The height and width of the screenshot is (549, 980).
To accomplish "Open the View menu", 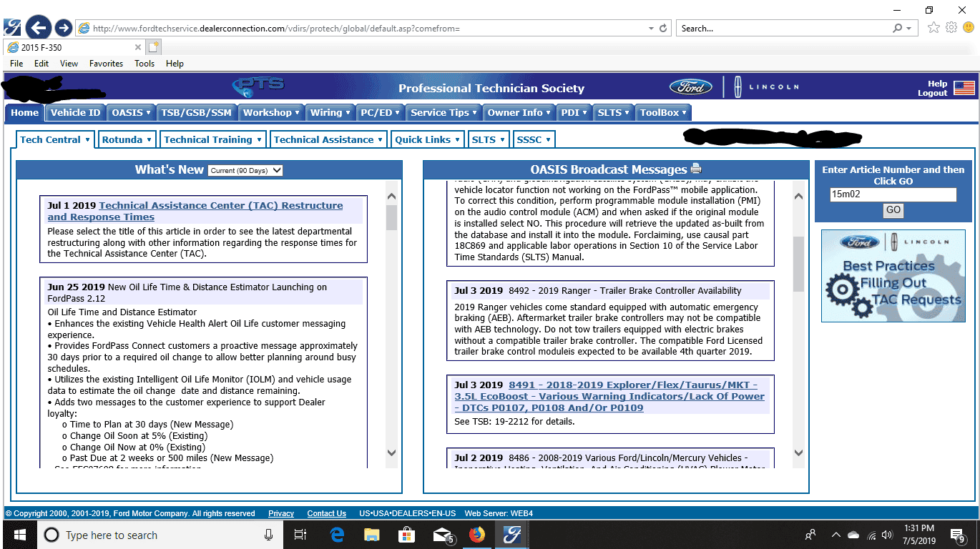I will coord(69,63).
